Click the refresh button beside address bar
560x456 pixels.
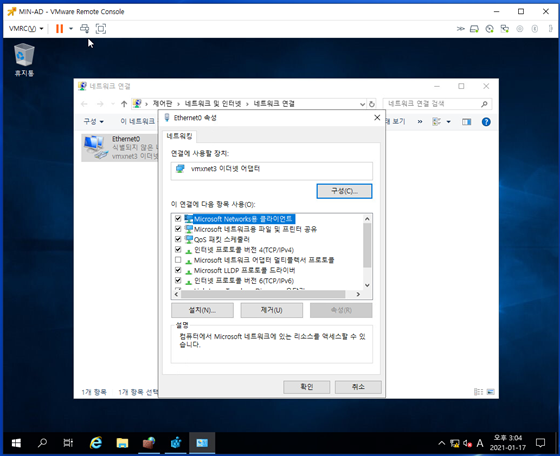(372, 104)
